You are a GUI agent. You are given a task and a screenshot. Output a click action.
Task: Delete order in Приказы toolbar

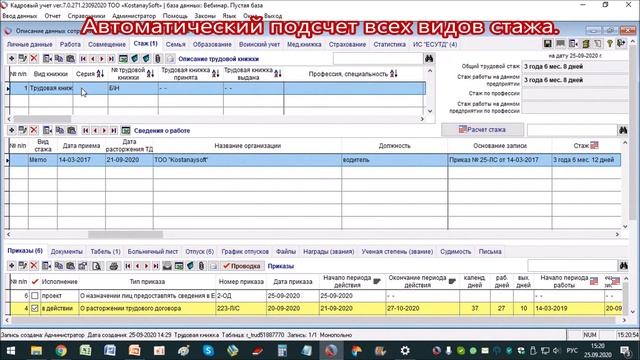point(34,266)
